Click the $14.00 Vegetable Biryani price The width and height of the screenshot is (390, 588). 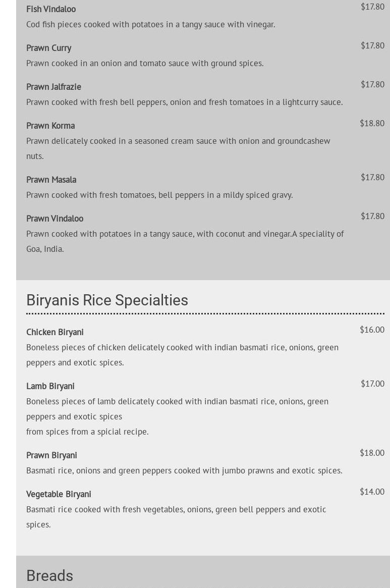pos(372,492)
